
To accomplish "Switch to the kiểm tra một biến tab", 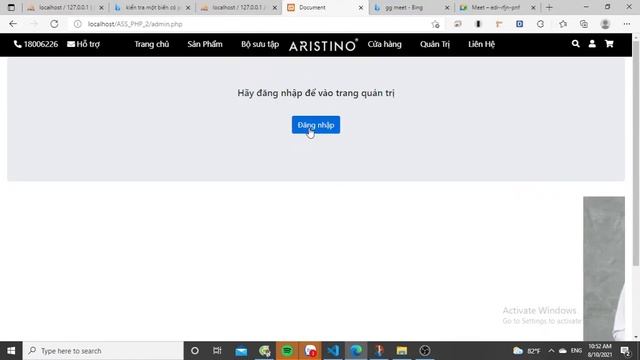I will [152, 7].
